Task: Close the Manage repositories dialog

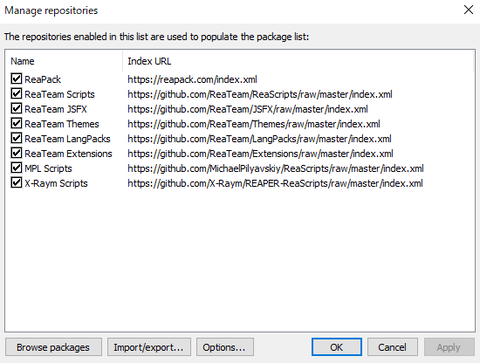Action: click(x=468, y=10)
